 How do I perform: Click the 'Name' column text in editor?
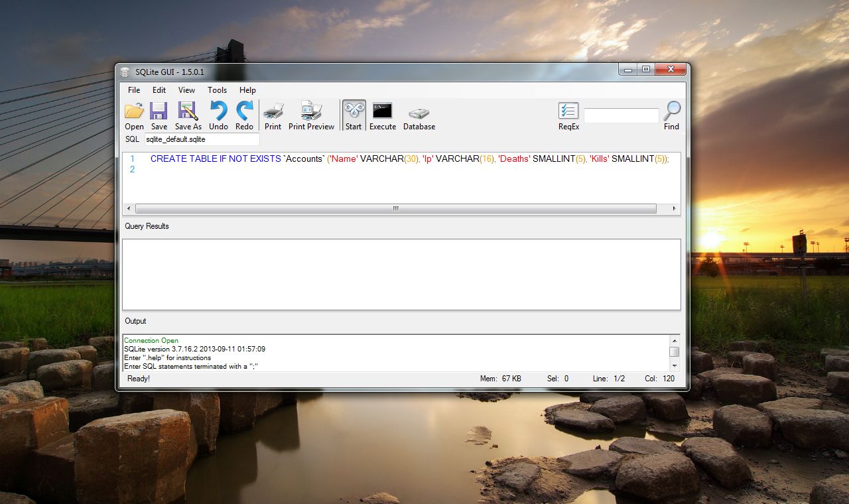click(343, 159)
